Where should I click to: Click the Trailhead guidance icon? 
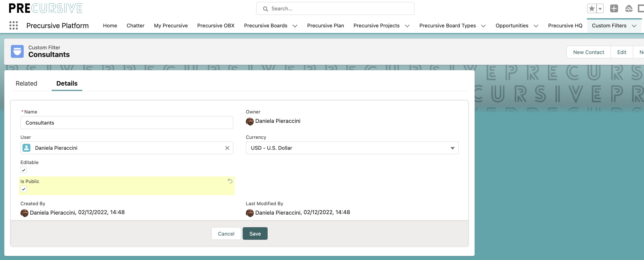click(x=629, y=8)
